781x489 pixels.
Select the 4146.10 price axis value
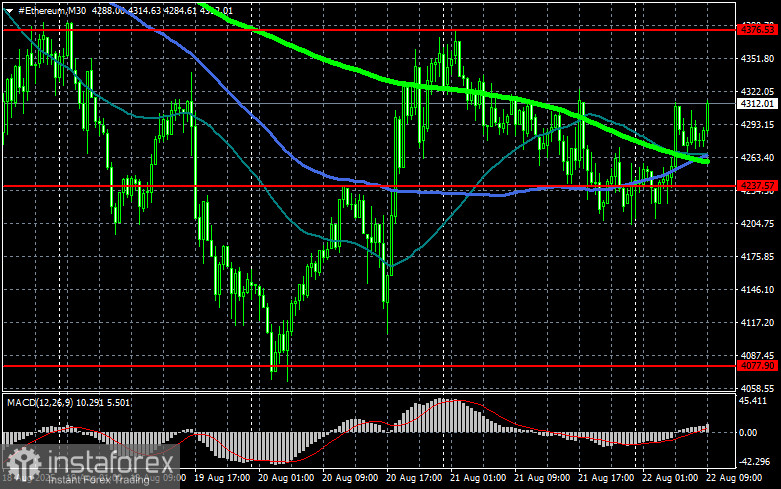[x=757, y=289]
